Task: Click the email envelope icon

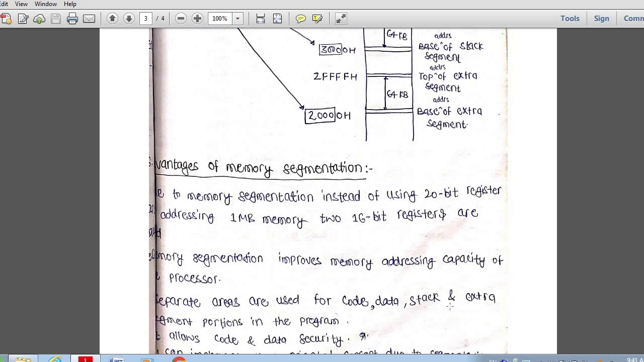Action: (x=89, y=19)
